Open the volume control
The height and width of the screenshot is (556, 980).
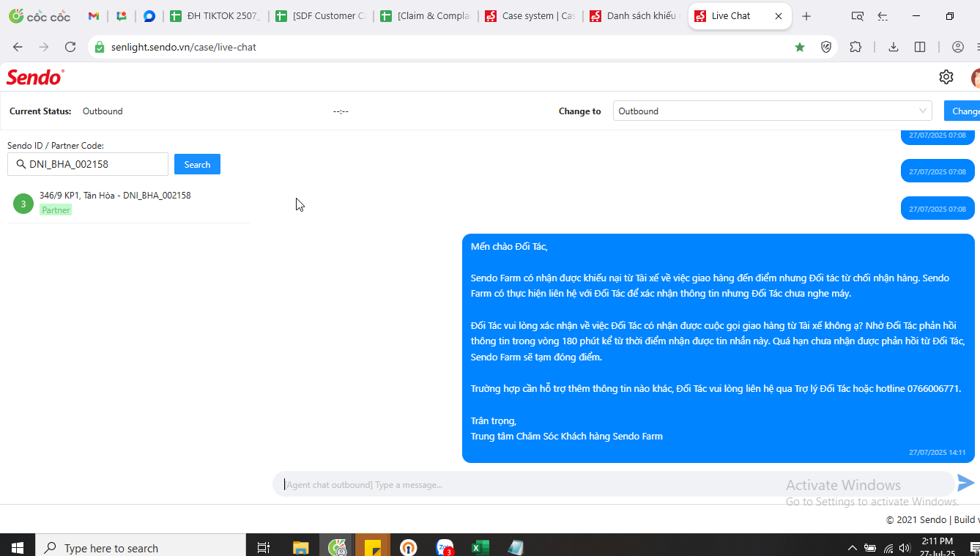(x=905, y=547)
